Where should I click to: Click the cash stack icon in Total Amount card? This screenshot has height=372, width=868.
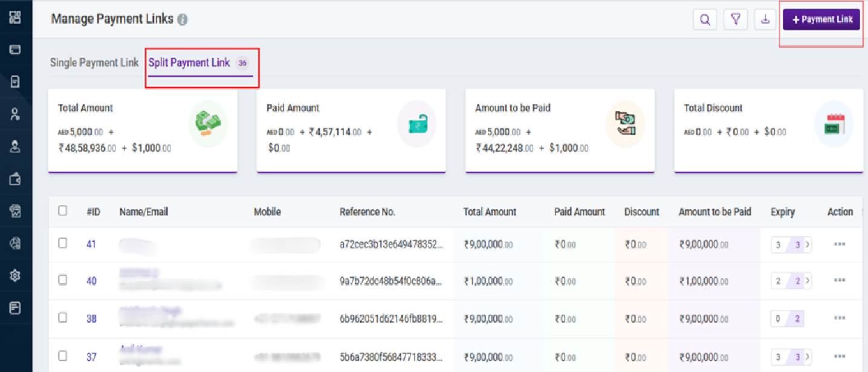tap(208, 123)
